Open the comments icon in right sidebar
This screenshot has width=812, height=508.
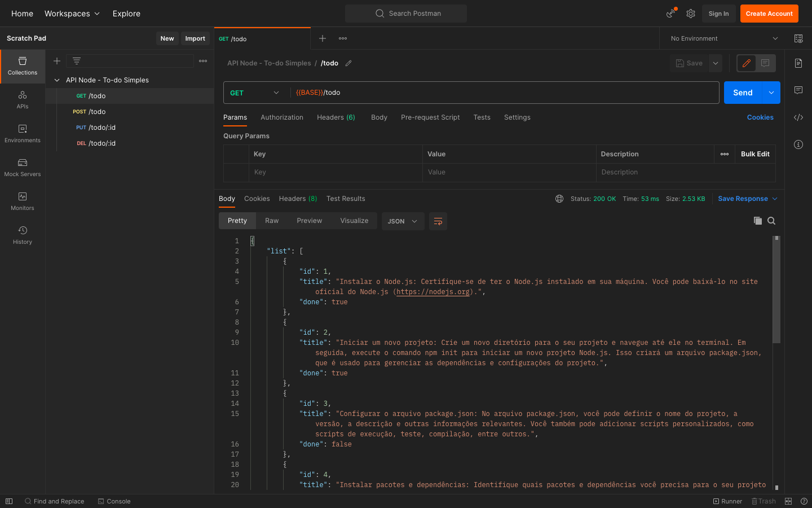point(798,90)
